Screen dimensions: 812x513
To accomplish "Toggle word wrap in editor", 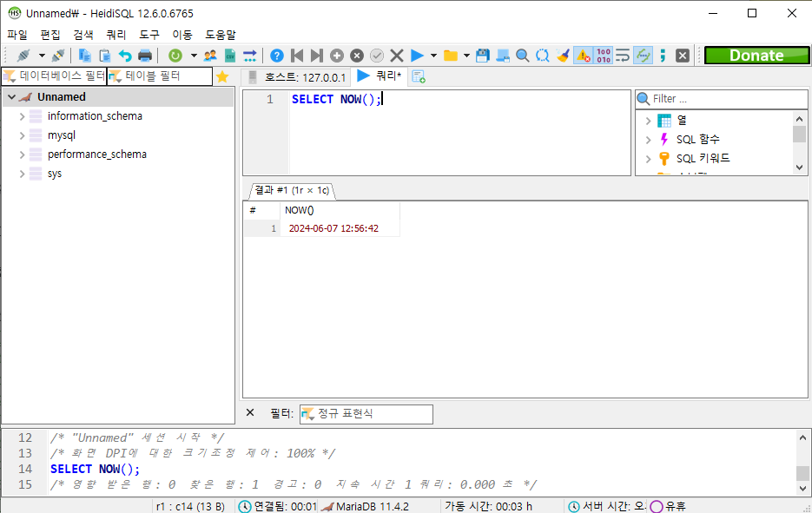I will click(x=623, y=56).
